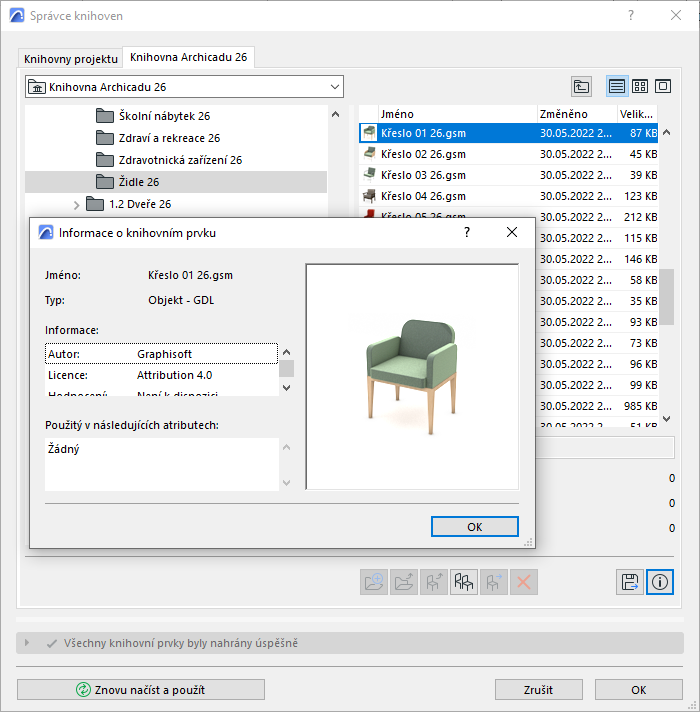Click the main window OK button

tap(639, 690)
